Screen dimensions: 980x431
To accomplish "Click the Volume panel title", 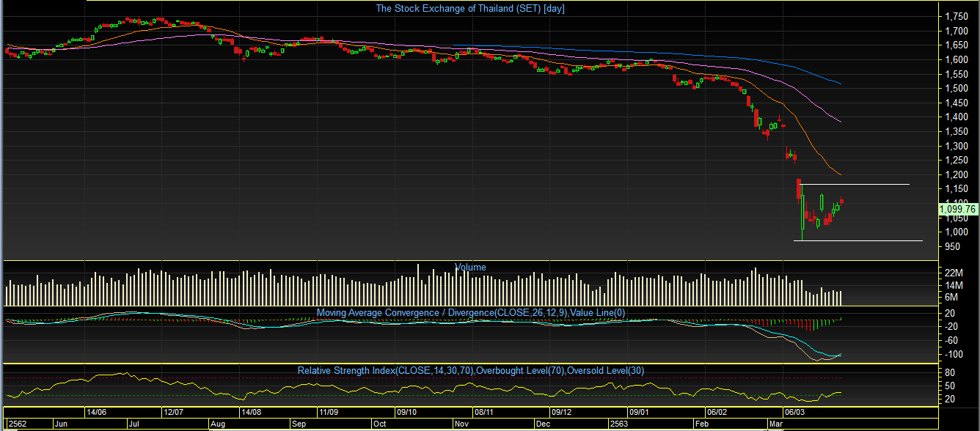I will 470,268.
